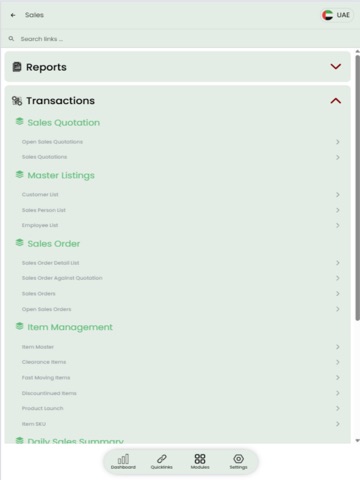The height and width of the screenshot is (480, 360).
Task: Switch to the Settings tab
Action: 238,462
